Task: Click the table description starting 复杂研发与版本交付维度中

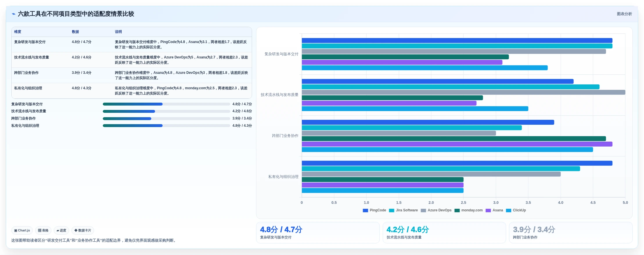Action: [x=181, y=44]
